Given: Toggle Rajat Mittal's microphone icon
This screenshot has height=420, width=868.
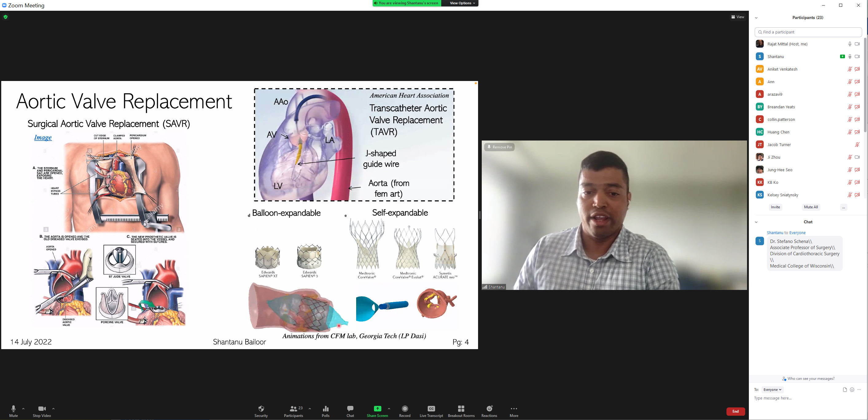Looking at the screenshot, I should [x=850, y=44].
